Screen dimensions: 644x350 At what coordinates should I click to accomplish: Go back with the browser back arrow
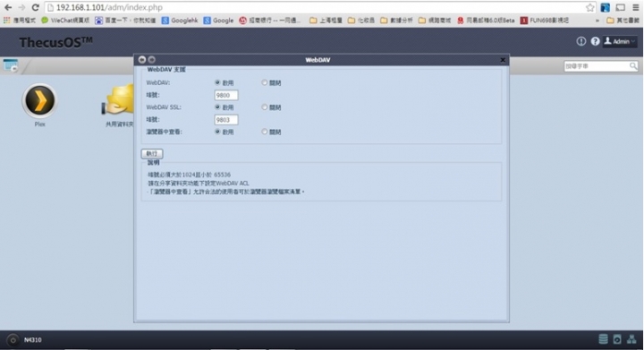8,7
